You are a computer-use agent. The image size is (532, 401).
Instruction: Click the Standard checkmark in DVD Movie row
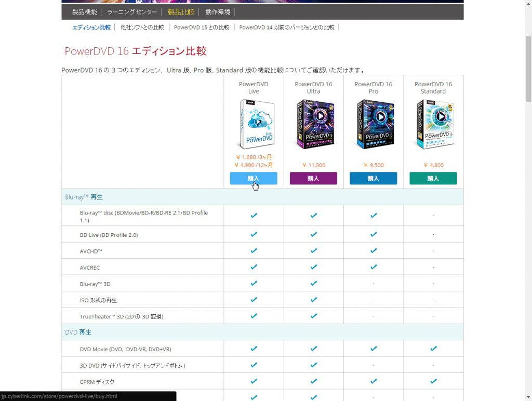click(433, 349)
